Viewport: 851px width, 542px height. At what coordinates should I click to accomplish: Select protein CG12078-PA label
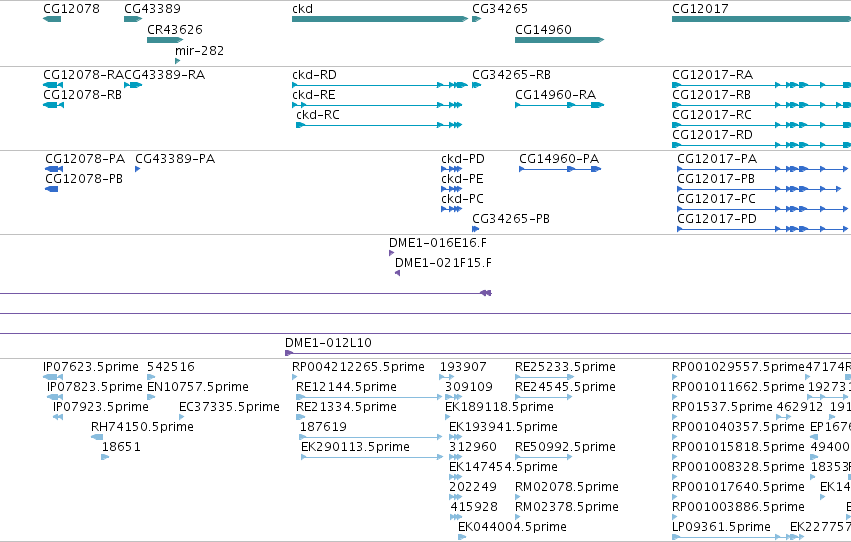(x=85, y=159)
